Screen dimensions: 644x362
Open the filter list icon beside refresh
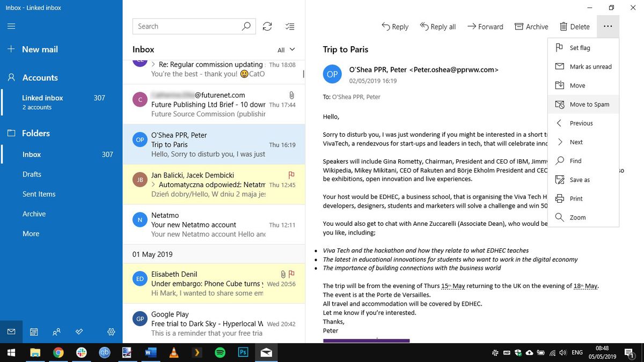pos(290,26)
